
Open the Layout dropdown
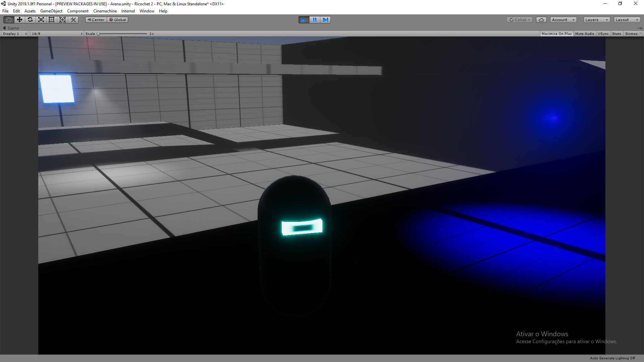point(627,20)
